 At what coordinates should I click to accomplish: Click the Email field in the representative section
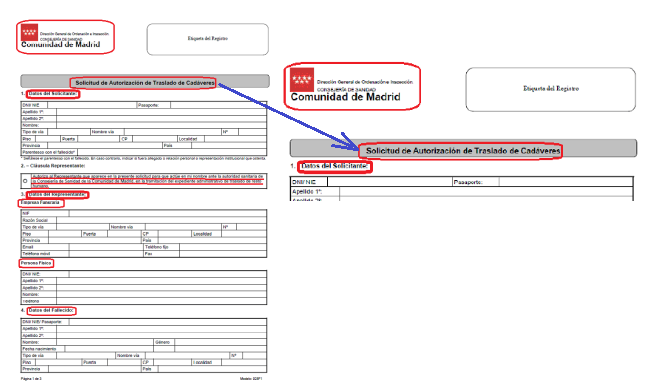[106, 247]
